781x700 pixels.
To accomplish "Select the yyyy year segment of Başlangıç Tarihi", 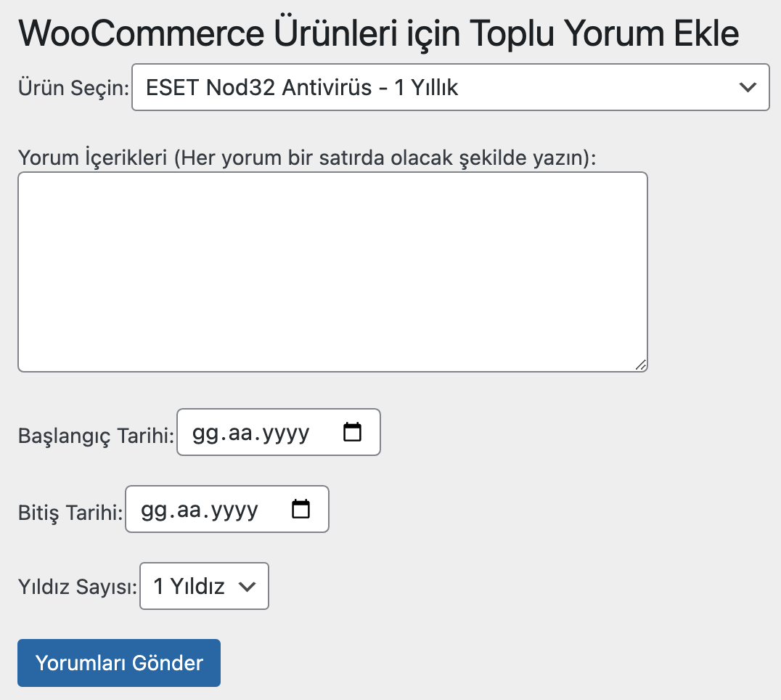I will pos(285,434).
